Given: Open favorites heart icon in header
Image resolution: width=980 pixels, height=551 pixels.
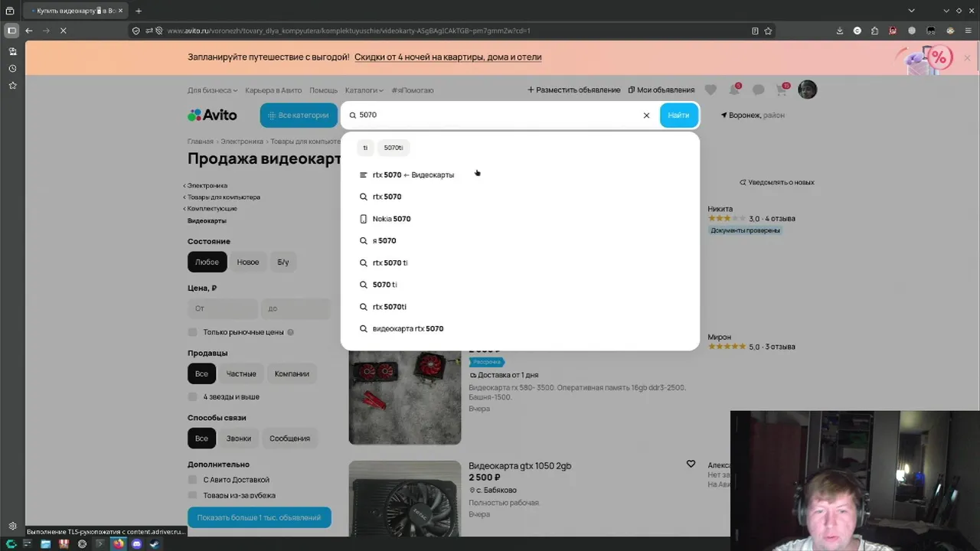Looking at the screenshot, I should [x=710, y=90].
